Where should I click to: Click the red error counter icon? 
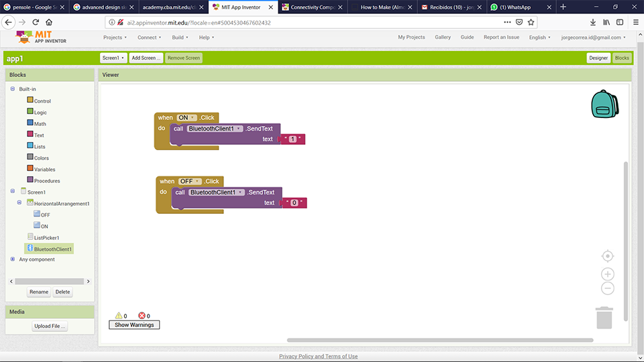coord(142,315)
